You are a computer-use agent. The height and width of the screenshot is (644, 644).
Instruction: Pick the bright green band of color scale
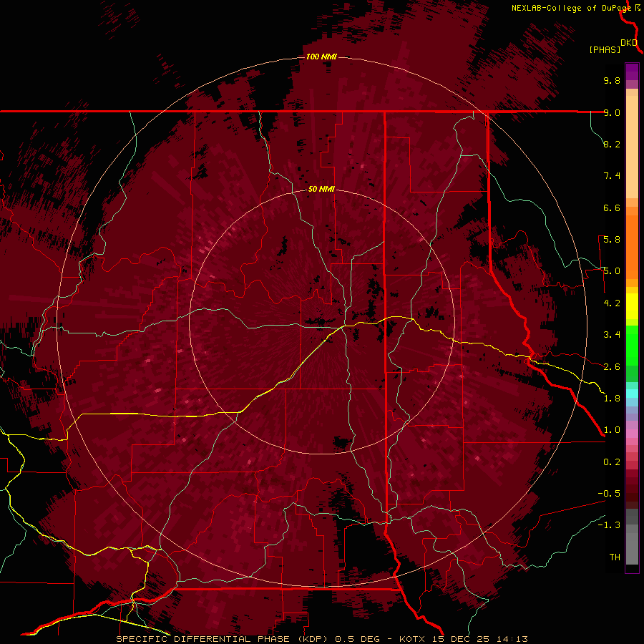[x=632, y=345]
